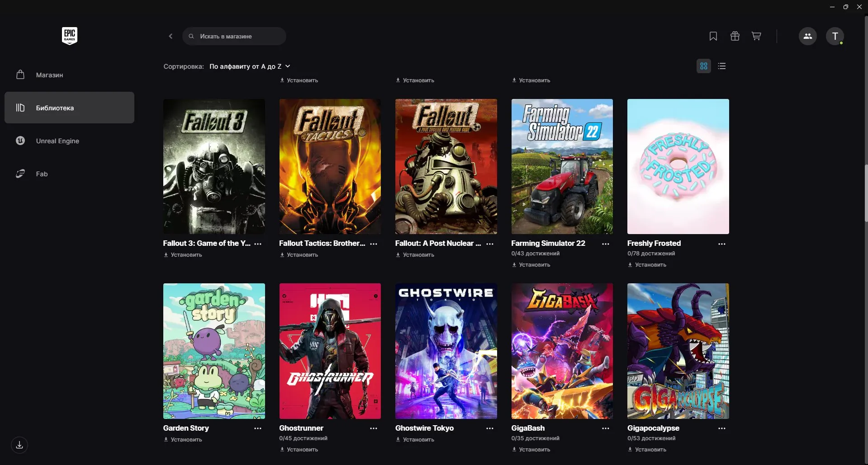Open options menu for GigaBash
The width and height of the screenshot is (868, 465).
606,428
